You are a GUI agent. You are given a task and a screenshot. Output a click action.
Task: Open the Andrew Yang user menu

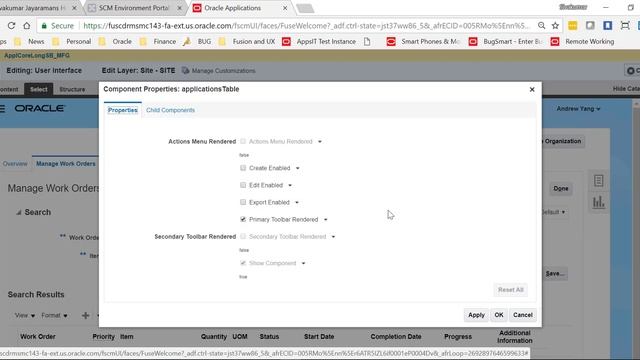pyautogui.click(x=578, y=109)
